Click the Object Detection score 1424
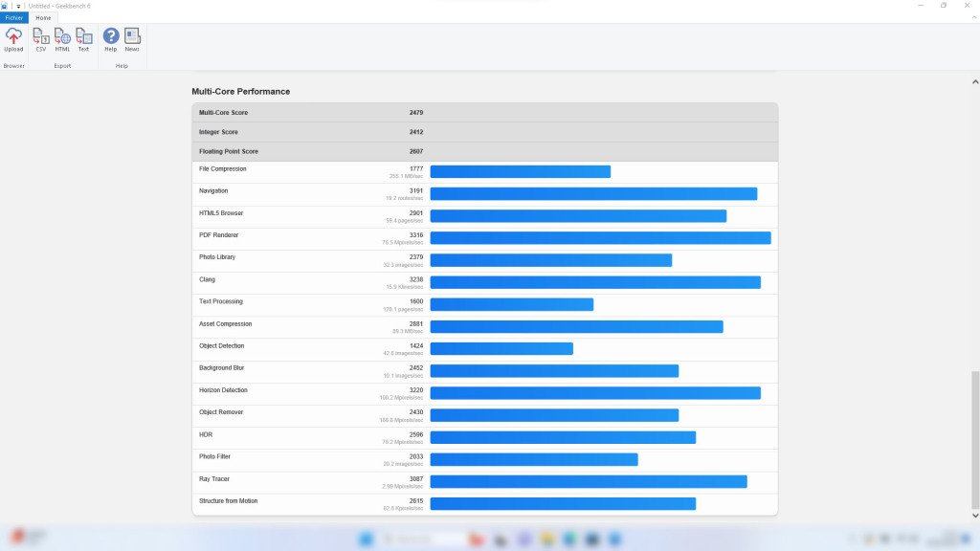The height and width of the screenshot is (551, 980). pyautogui.click(x=416, y=346)
